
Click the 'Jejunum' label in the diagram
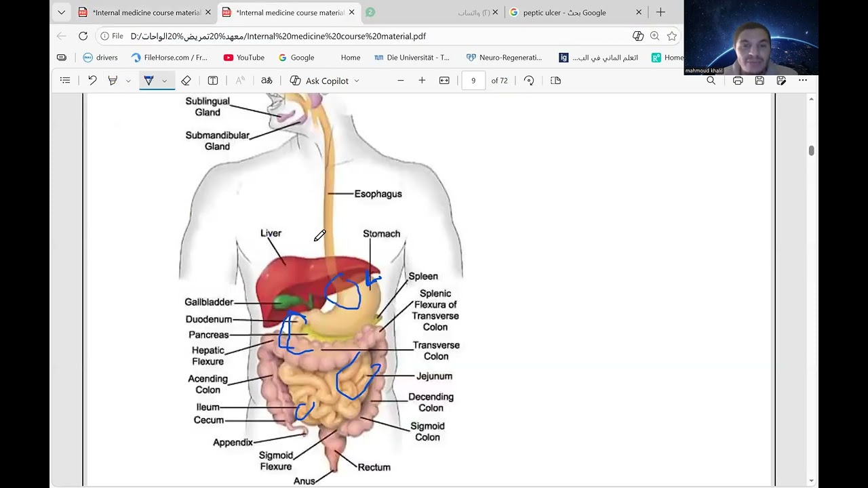(434, 376)
